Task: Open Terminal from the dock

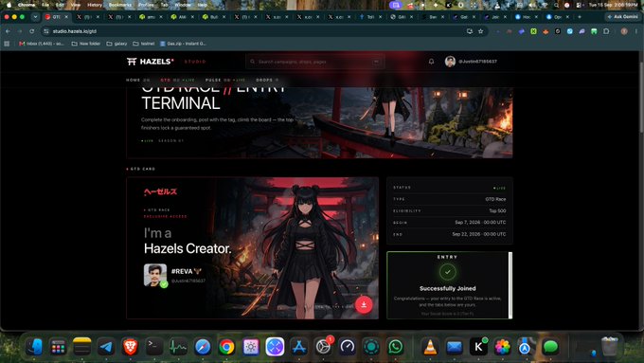Action: pyautogui.click(x=154, y=347)
